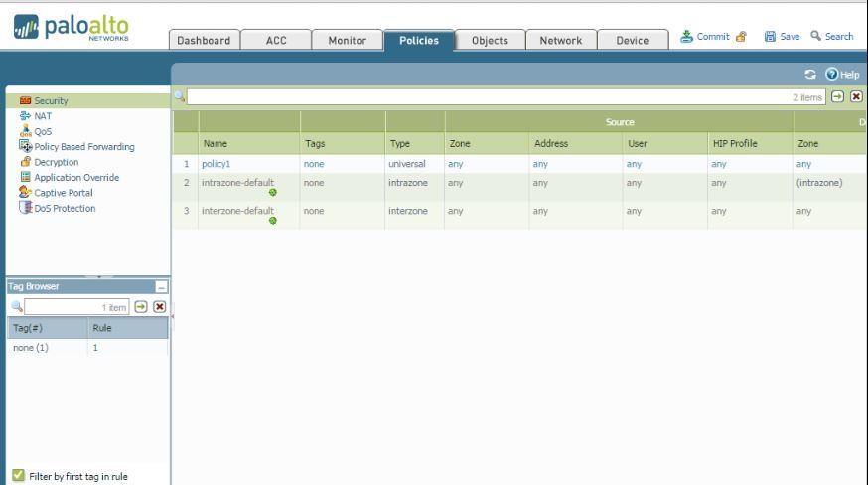Open the policy1 rule link
Image resolution: width=868 pixels, height=485 pixels.
point(217,164)
